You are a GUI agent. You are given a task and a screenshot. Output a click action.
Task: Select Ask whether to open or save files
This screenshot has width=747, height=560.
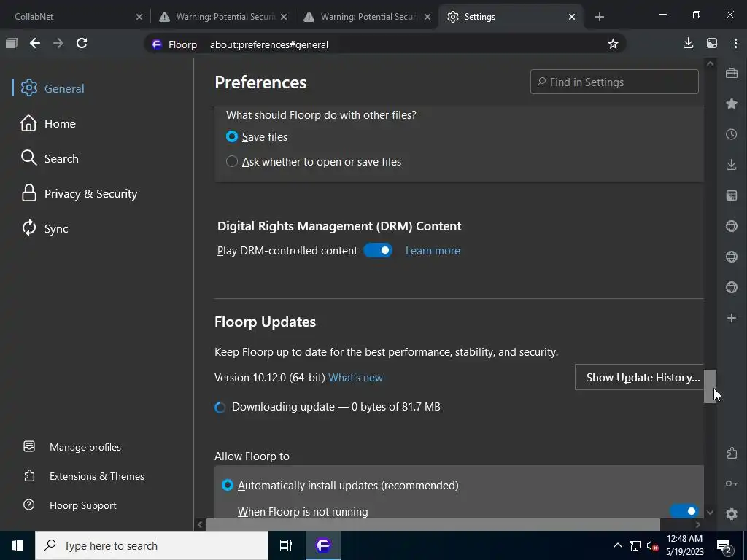coord(314,161)
